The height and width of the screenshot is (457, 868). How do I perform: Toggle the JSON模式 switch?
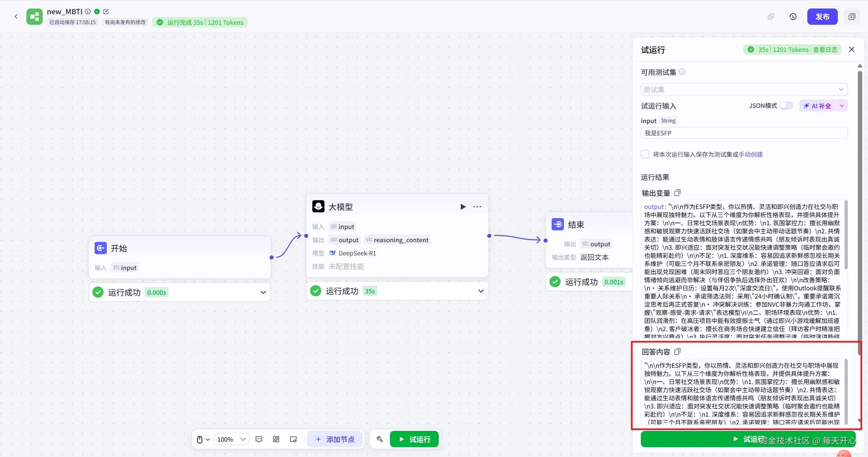(x=786, y=106)
